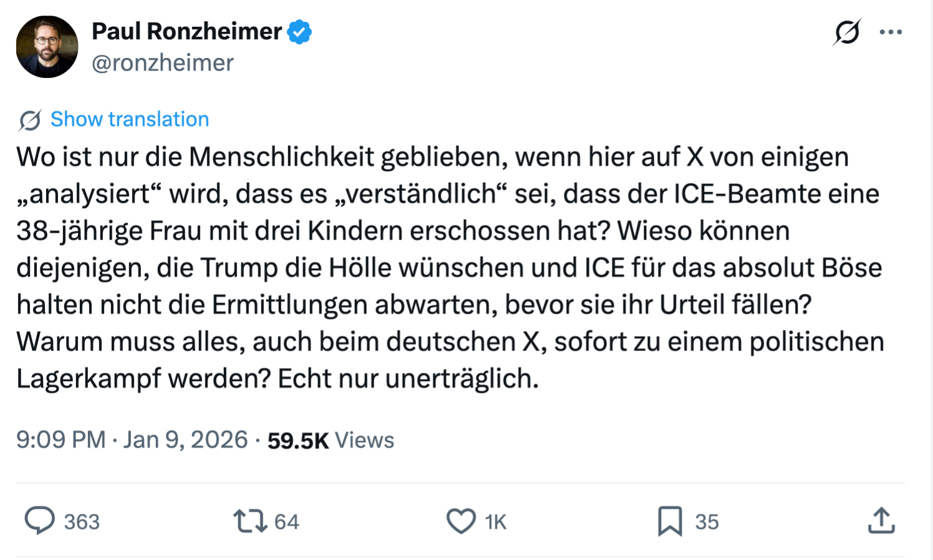
Task: Click the 363 replies count
Action: (82, 522)
